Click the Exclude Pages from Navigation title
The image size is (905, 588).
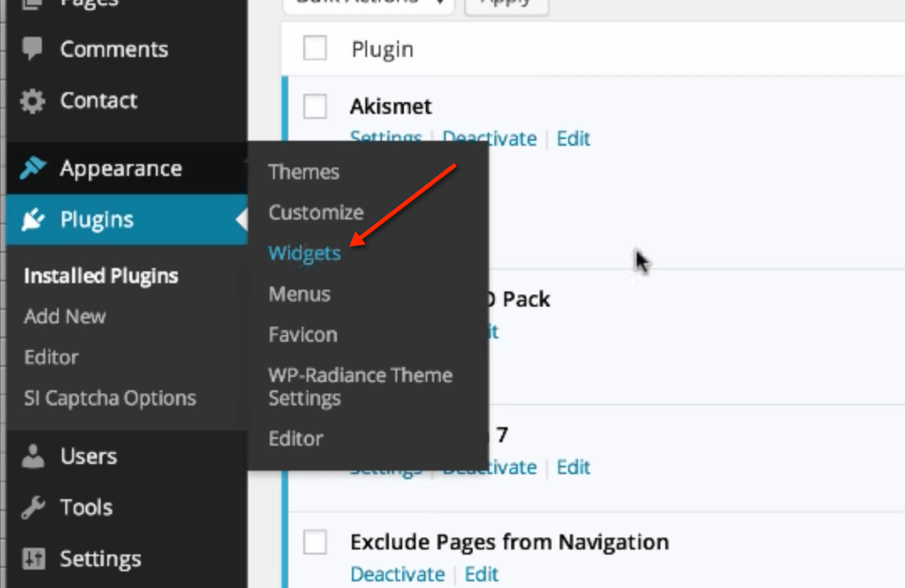[509, 543]
